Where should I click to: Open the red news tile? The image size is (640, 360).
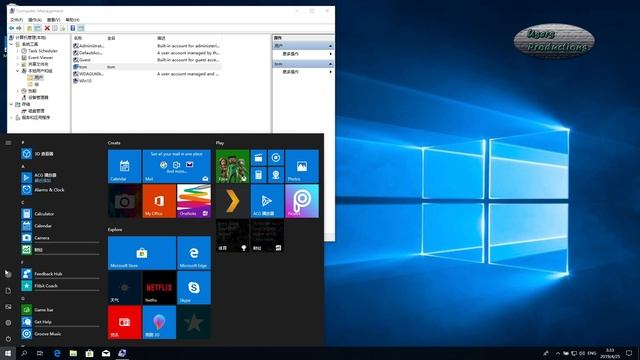tap(124, 322)
